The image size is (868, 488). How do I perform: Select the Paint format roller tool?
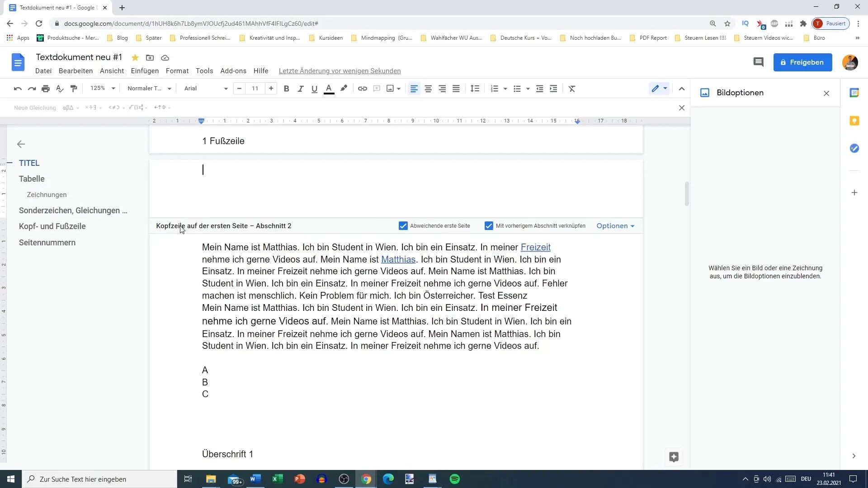pyautogui.click(x=74, y=89)
